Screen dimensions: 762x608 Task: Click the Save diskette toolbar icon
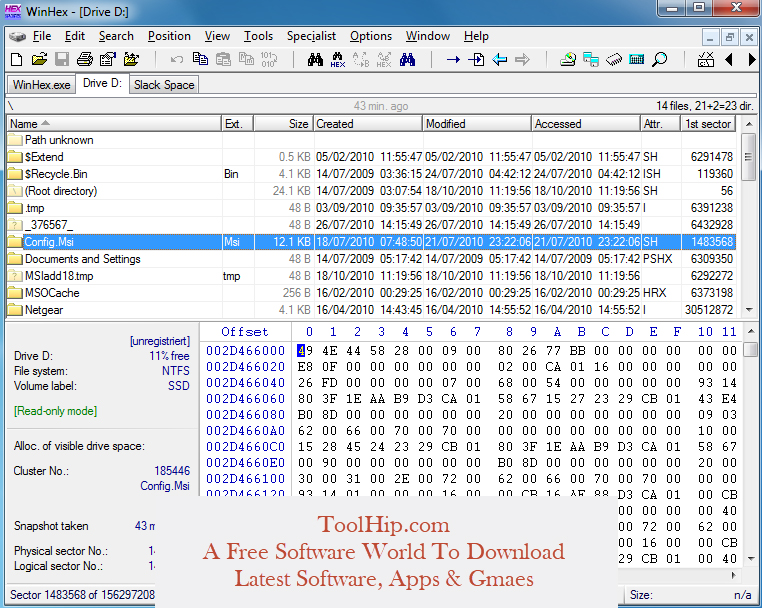(x=62, y=60)
